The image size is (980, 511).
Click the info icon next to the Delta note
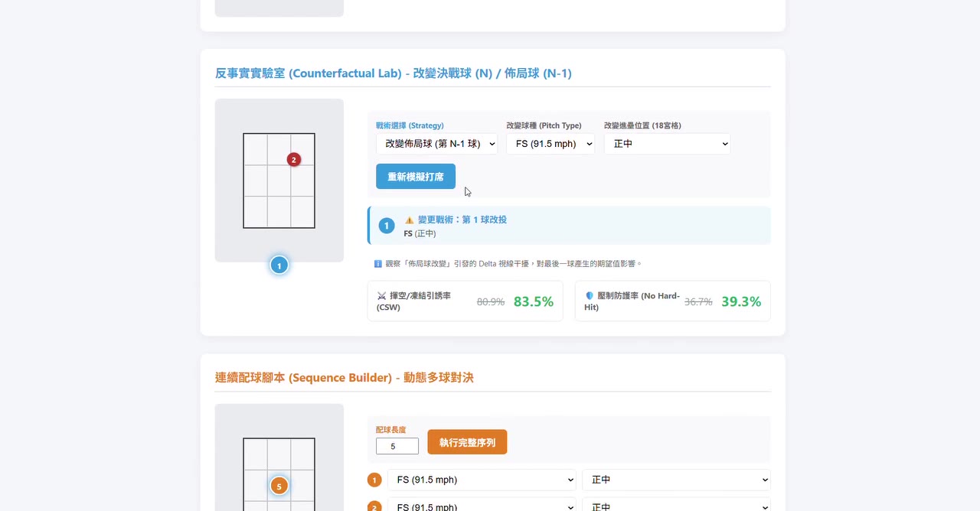point(378,264)
